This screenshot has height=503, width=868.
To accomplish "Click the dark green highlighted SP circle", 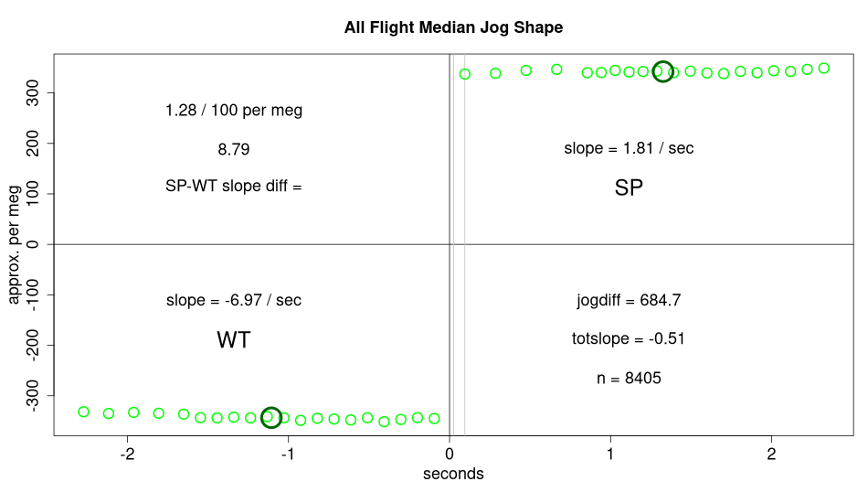I will (663, 71).
